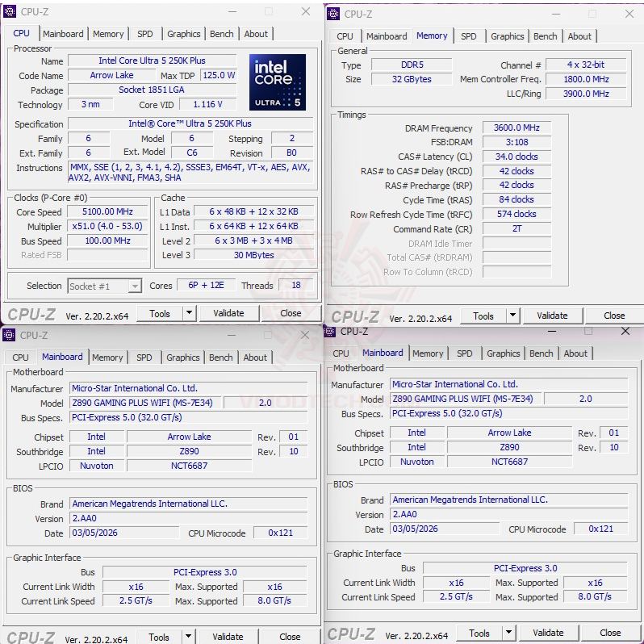Select CPU tab in bottom-left window
The height and width of the screenshot is (644, 644).
20,358
